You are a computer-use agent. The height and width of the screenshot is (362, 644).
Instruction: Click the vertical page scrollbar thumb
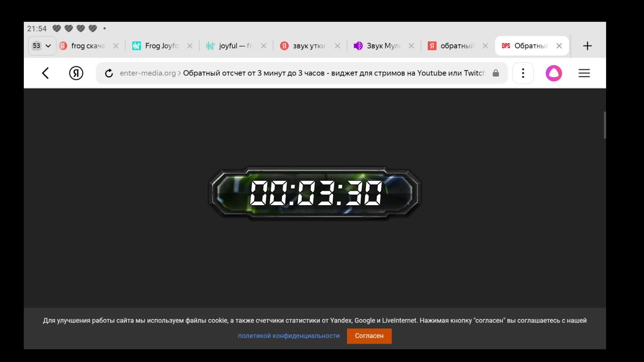coord(605,125)
